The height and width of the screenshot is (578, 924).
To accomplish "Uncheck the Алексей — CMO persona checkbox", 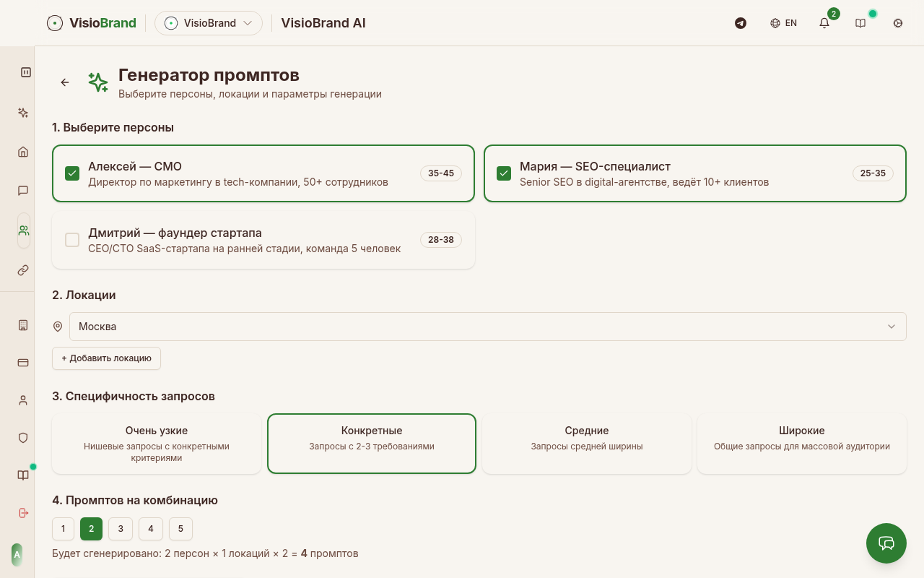I will [x=72, y=173].
